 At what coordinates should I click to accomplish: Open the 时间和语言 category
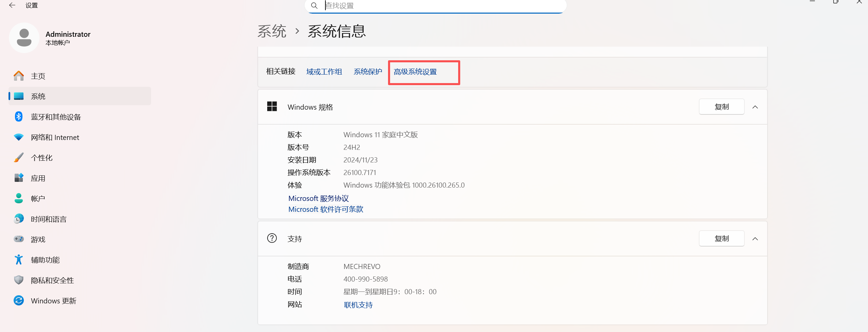click(x=80, y=219)
